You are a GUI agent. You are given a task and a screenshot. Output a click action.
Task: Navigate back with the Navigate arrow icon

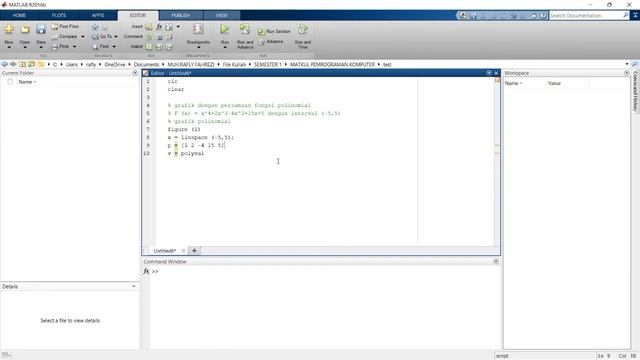96,27
